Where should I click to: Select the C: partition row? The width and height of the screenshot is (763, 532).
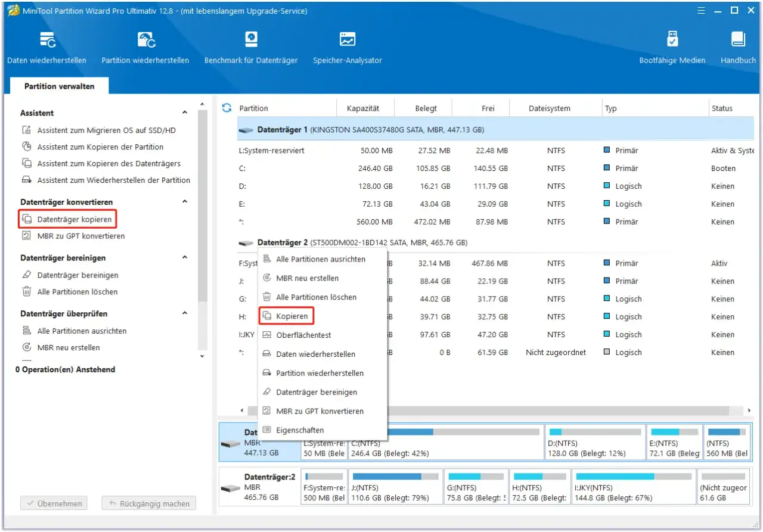coord(495,169)
